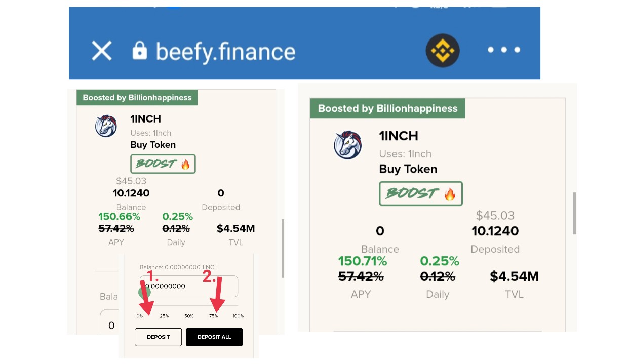Follow the Buy Token link in right card
This screenshot has height=364, width=629.
click(x=408, y=169)
